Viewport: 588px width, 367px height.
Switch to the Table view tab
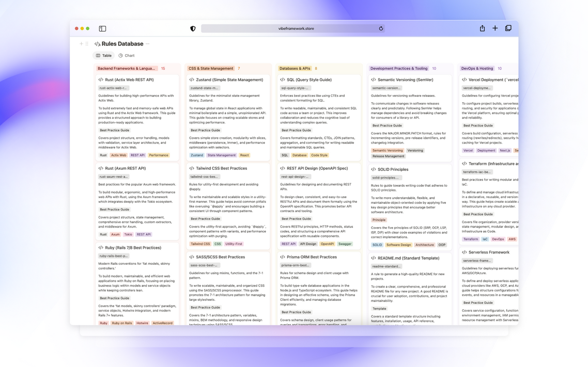104,55
